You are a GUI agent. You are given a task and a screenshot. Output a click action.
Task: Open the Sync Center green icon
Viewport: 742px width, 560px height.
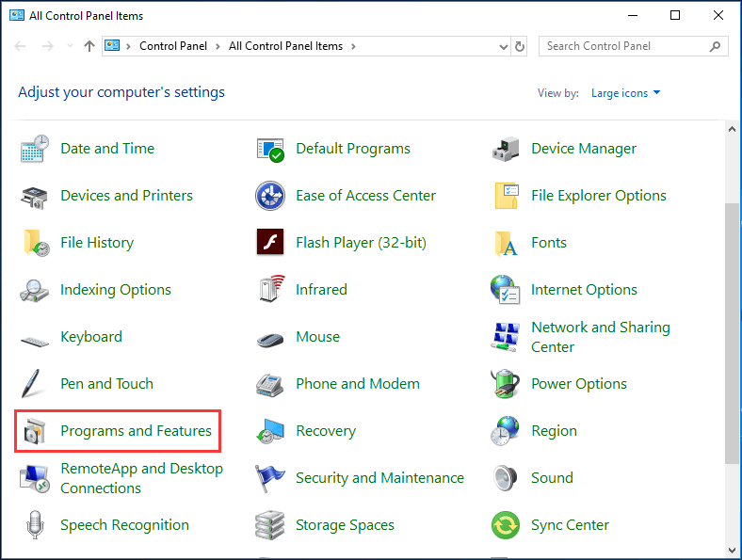click(x=506, y=525)
